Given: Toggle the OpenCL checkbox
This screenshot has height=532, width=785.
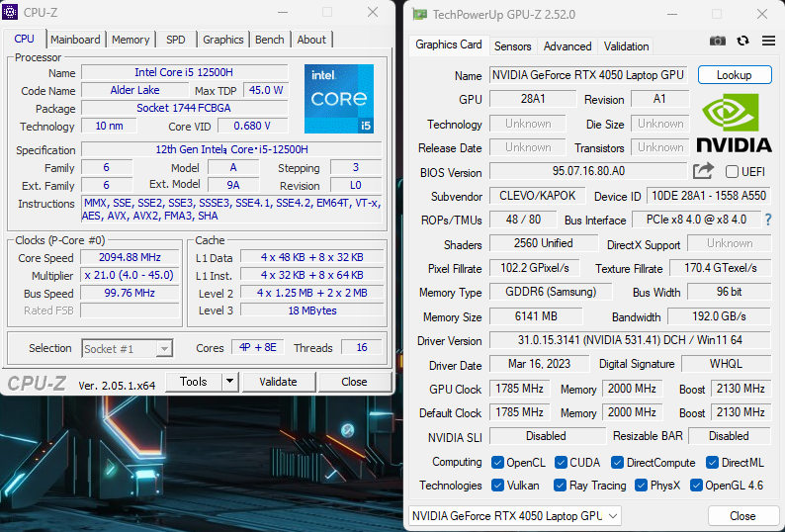Looking at the screenshot, I should [x=497, y=463].
